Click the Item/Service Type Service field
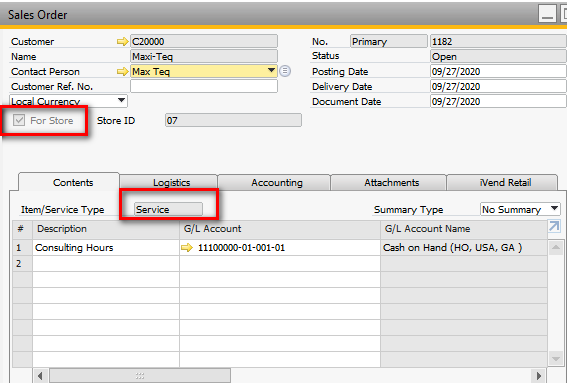567x383 pixels. click(168, 209)
